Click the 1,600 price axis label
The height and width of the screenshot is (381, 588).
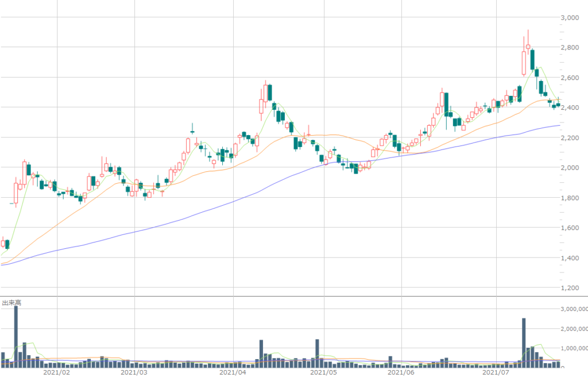570,228
